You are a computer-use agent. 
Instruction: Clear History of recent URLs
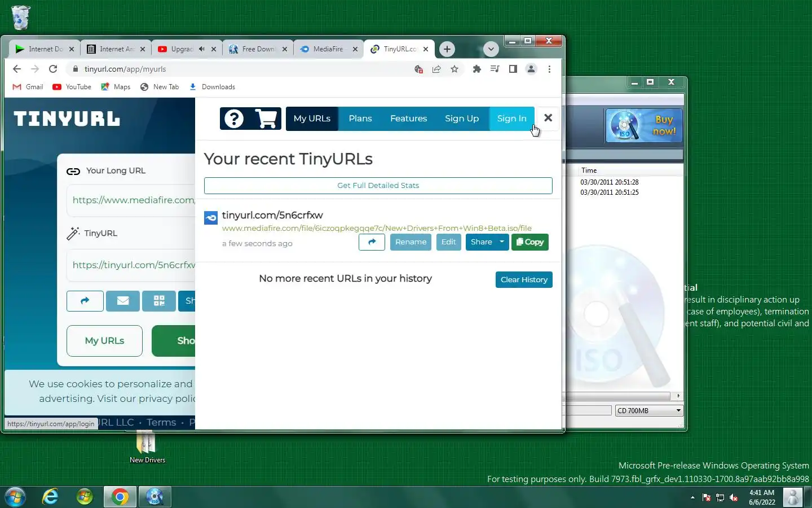524,279
